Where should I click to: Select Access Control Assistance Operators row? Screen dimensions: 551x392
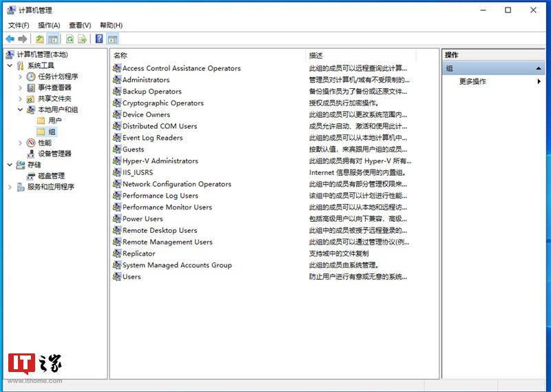pos(181,68)
